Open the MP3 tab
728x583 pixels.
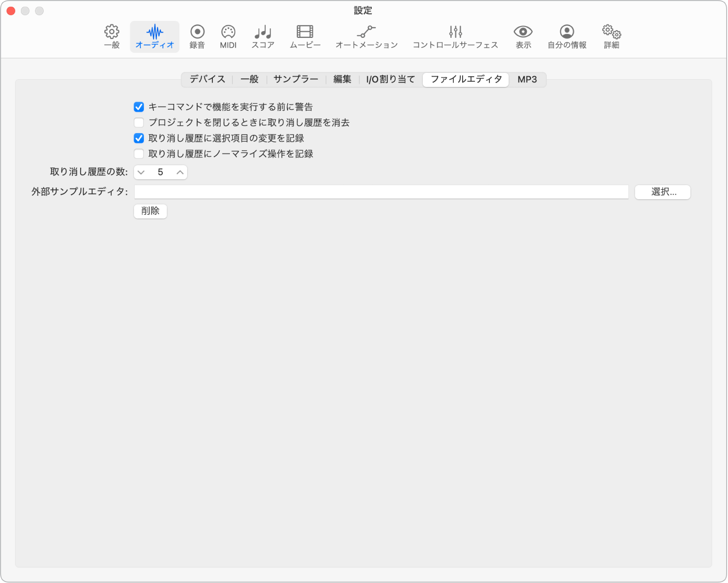pos(527,79)
